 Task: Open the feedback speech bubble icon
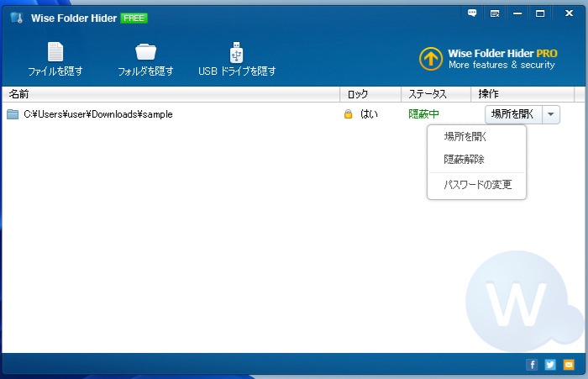tap(472, 13)
